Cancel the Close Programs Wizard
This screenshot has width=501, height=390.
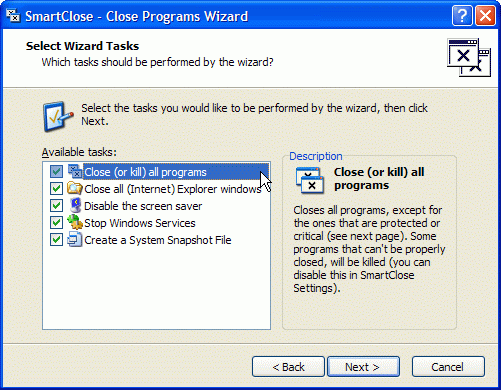[448, 367]
